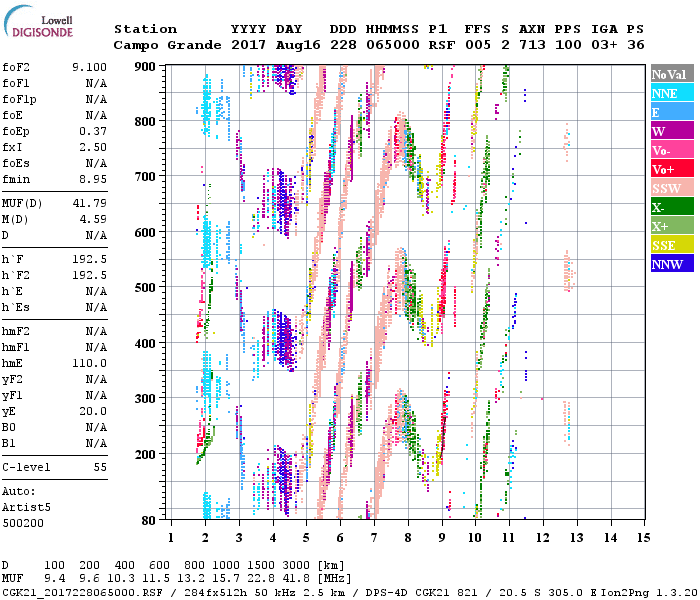
Task: Click the fmin value 8.95
Action: [93, 180]
